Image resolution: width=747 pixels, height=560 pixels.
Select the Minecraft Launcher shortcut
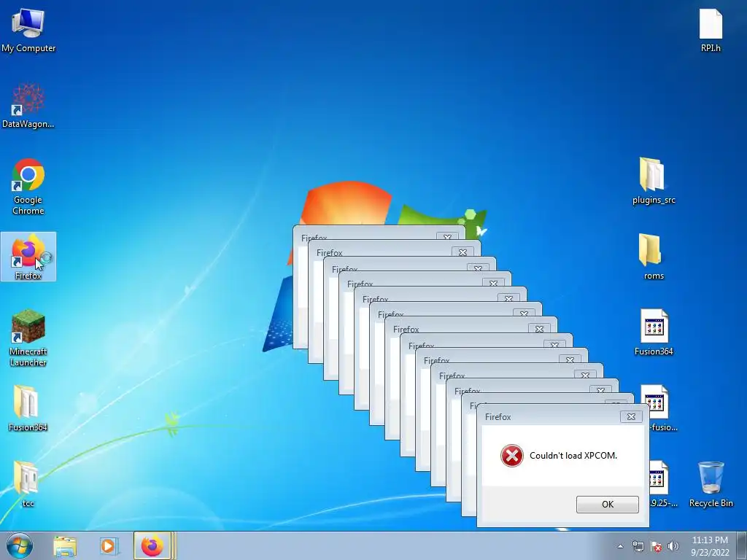pos(28,338)
